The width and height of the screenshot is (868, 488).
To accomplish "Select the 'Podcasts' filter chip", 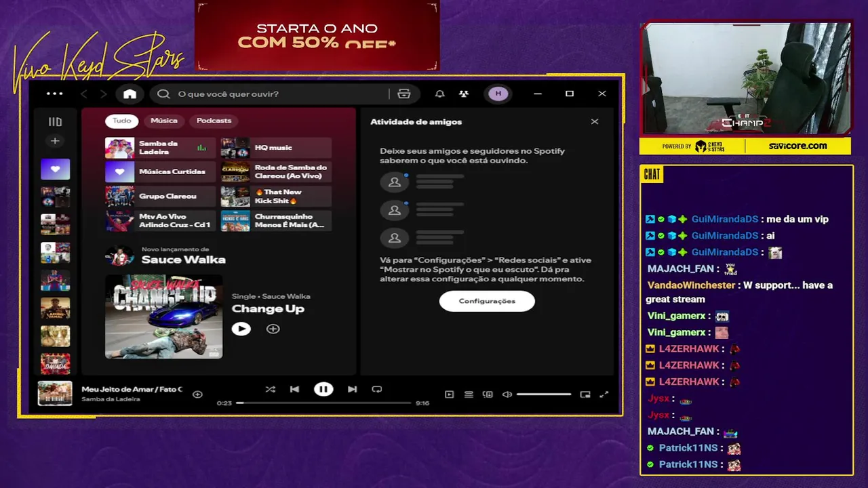I will (214, 121).
